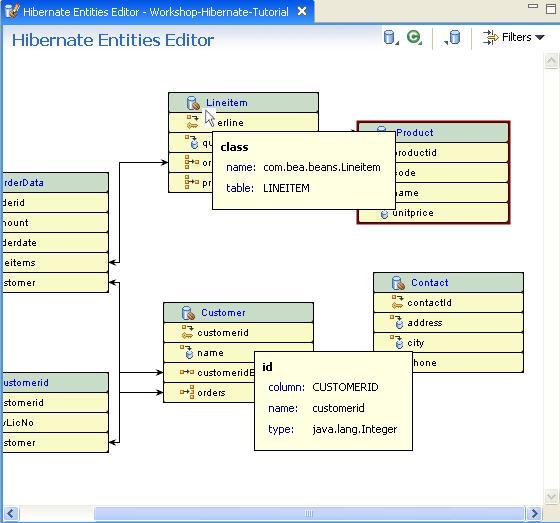Select the drvLicNo row in the left entity

point(55,423)
